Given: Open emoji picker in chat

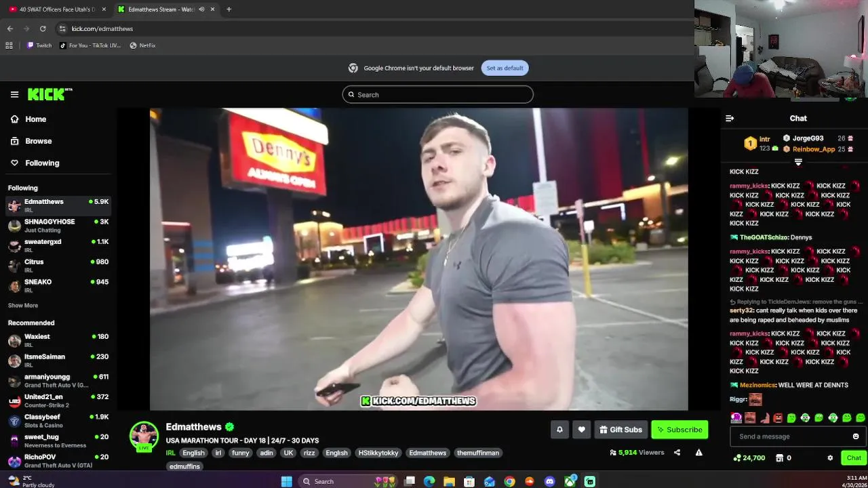Looking at the screenshot, I should (x=856, y=436).
